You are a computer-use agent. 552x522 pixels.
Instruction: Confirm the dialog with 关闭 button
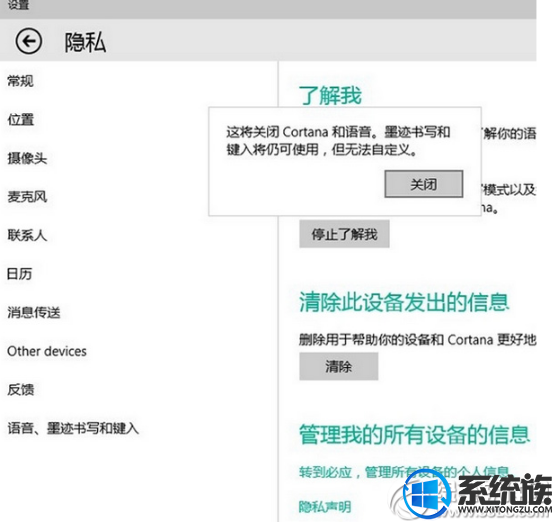coord(424,184)
